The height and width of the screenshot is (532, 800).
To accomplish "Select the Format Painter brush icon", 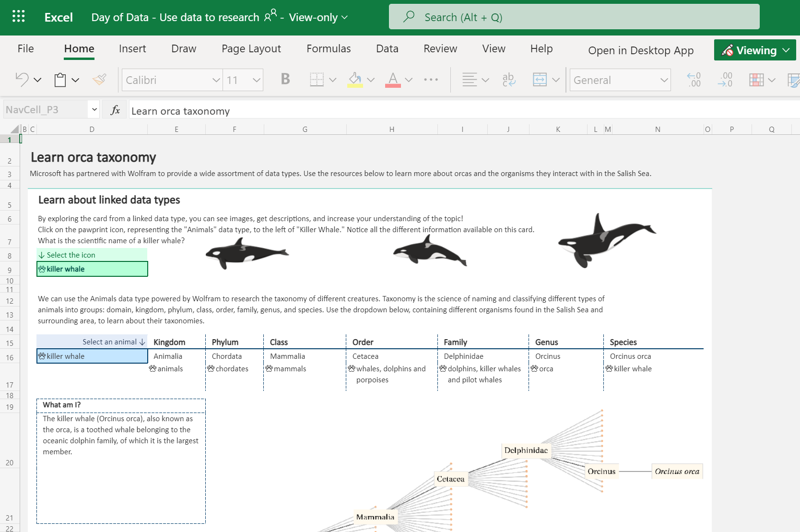I will [99, 80].
